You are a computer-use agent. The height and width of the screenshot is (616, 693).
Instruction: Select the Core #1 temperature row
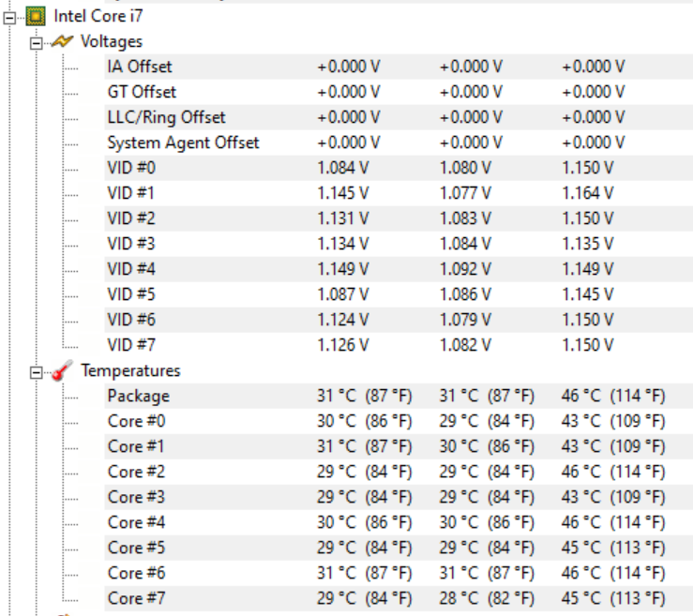click(x=399, y=446)
